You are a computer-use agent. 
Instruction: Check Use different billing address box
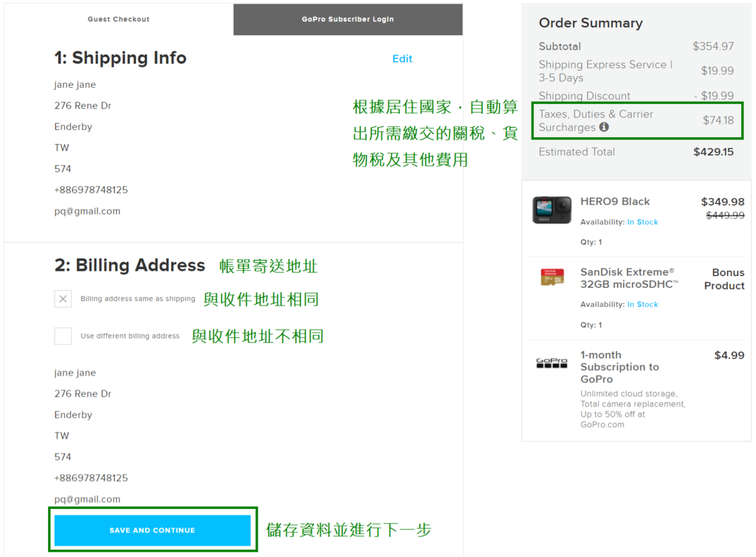[x=63, y=336]
